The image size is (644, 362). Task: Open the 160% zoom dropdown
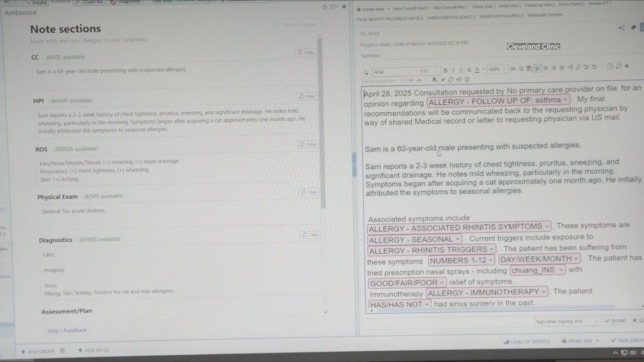click(497, 69)
